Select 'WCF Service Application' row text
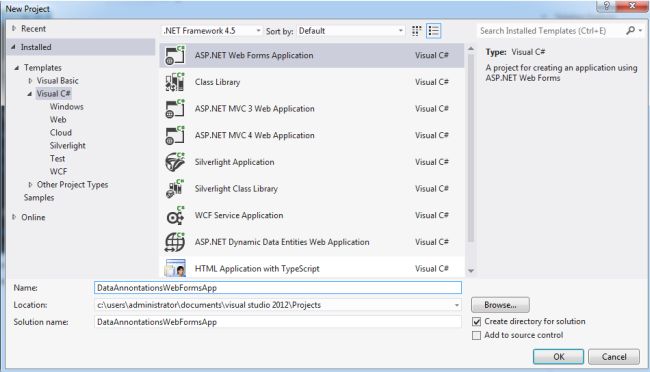Image resolution: width=650 pixels, height=372 pixels. [239, 216]
